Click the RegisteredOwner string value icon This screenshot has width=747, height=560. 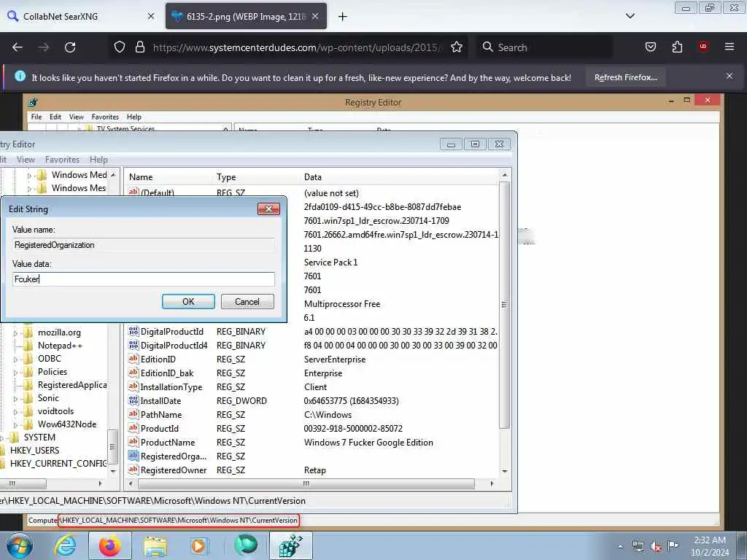point(133,470)
